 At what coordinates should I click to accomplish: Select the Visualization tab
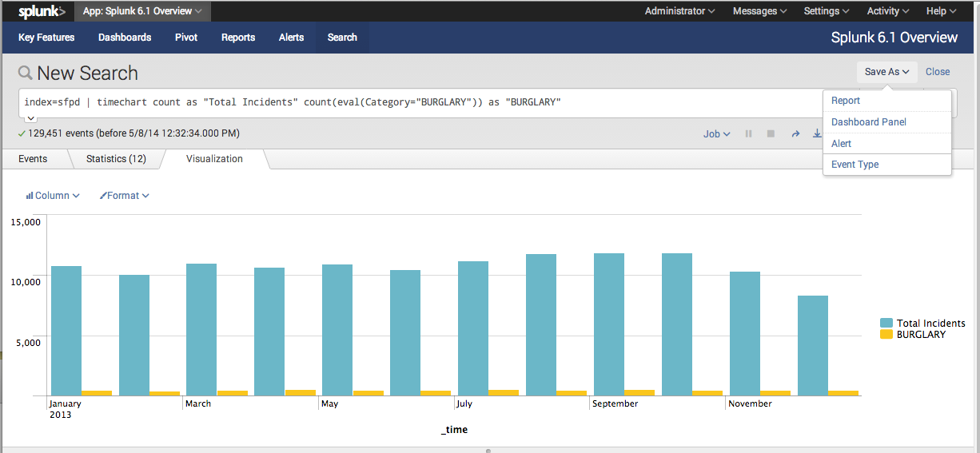(x=214, y=159)
